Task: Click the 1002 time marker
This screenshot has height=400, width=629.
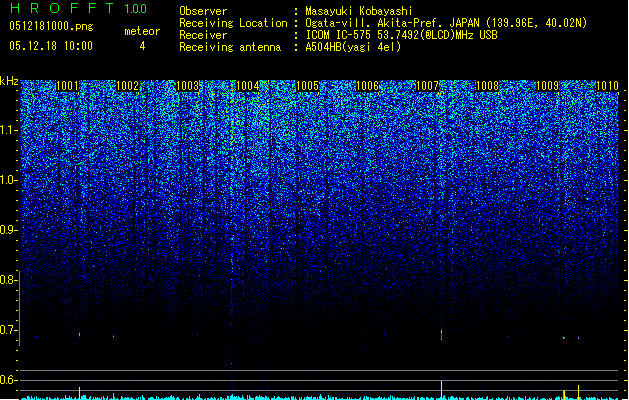Action: point(127,86)
